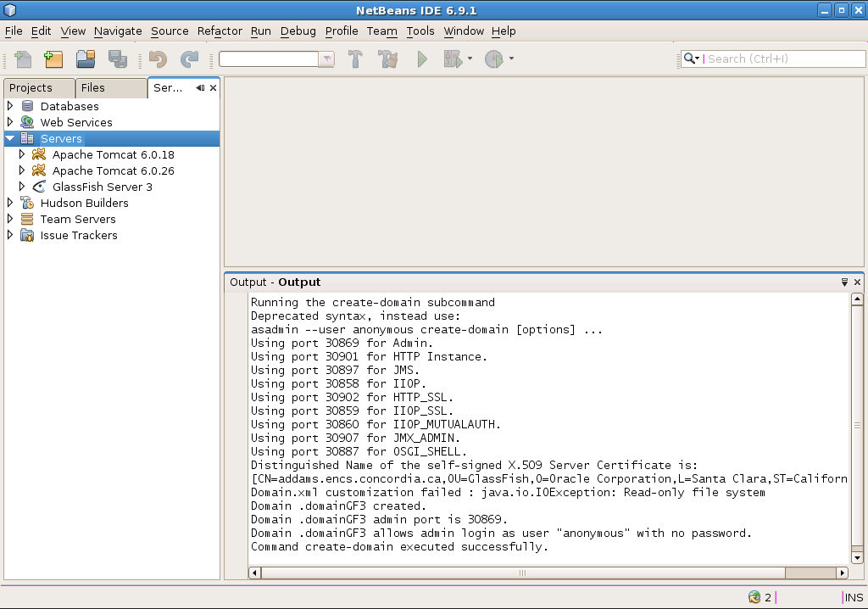This screenshot has width=868, height=609.
Task: Click the Save All toolbar icon
Action: click(117, 59)
